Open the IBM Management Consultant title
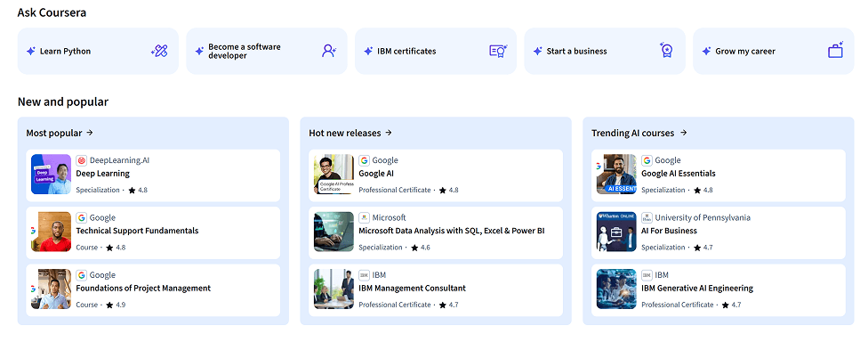This screenshot has height=342, width=868. [x=413, y=289]
